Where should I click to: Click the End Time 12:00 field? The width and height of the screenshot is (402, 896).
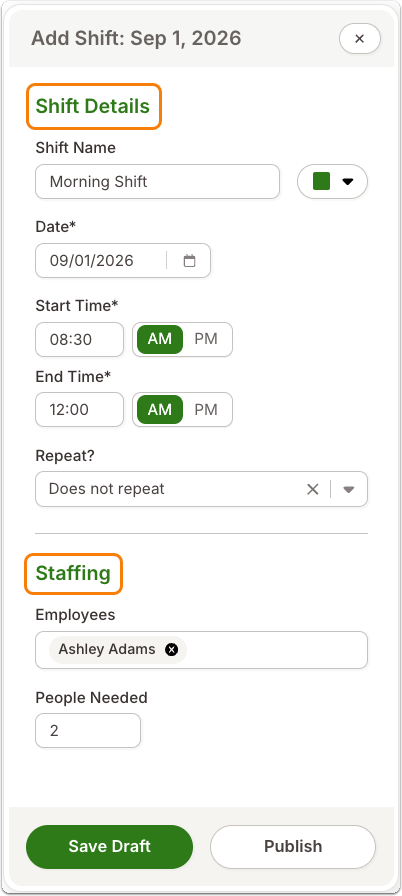tap(79, 410)
